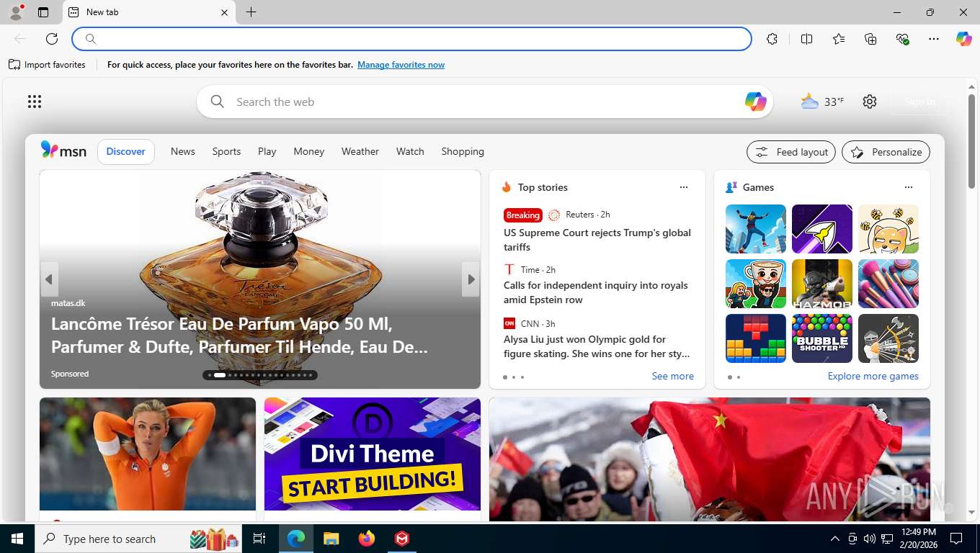This screenshot has height=553, width=980.
Task: Open US Supreme Court tariffs story
Action: (597, 240)
